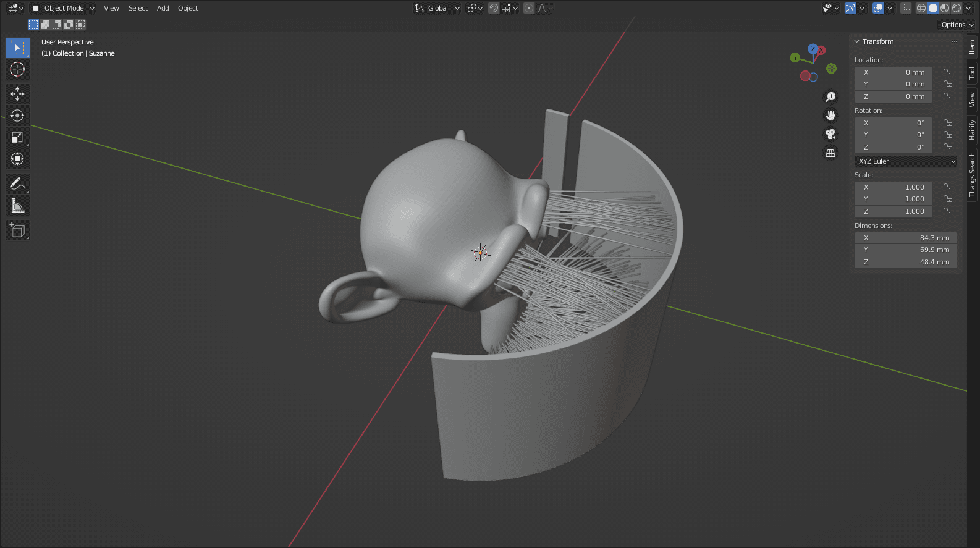Screen dimensions: 980x548
Task: Select the Scale tool
Action: (17, 137)
